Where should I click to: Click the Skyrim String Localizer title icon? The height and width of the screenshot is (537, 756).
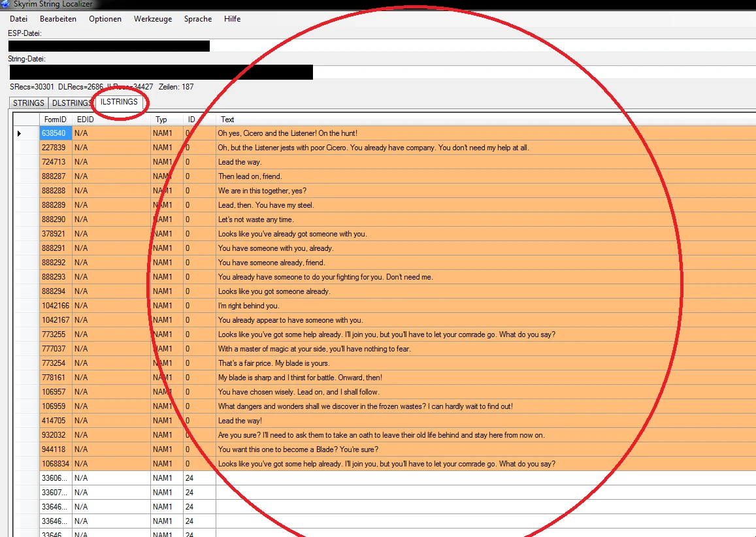click(5, 4)
